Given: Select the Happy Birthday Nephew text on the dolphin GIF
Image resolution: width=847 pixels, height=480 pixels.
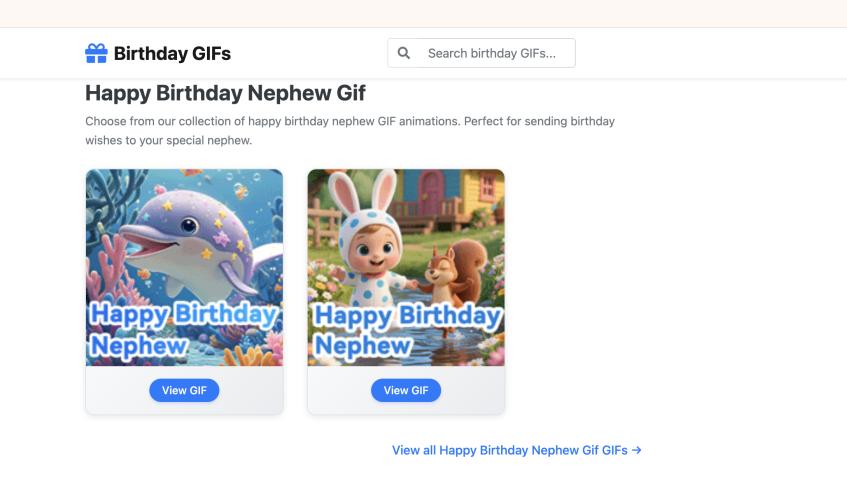Looking at the screenshot, I should [183, 329].
